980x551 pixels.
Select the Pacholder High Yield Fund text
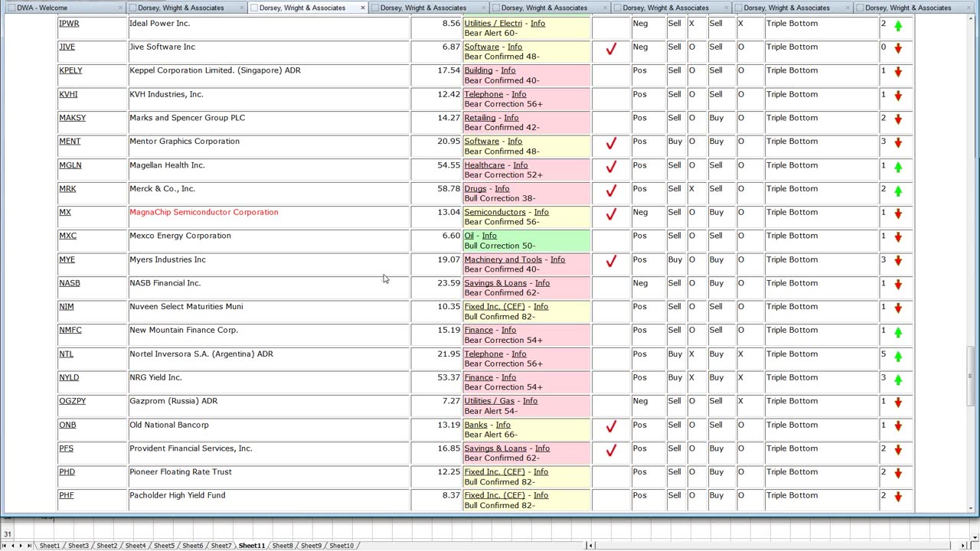pyautogui.click(x=178, y=495)
